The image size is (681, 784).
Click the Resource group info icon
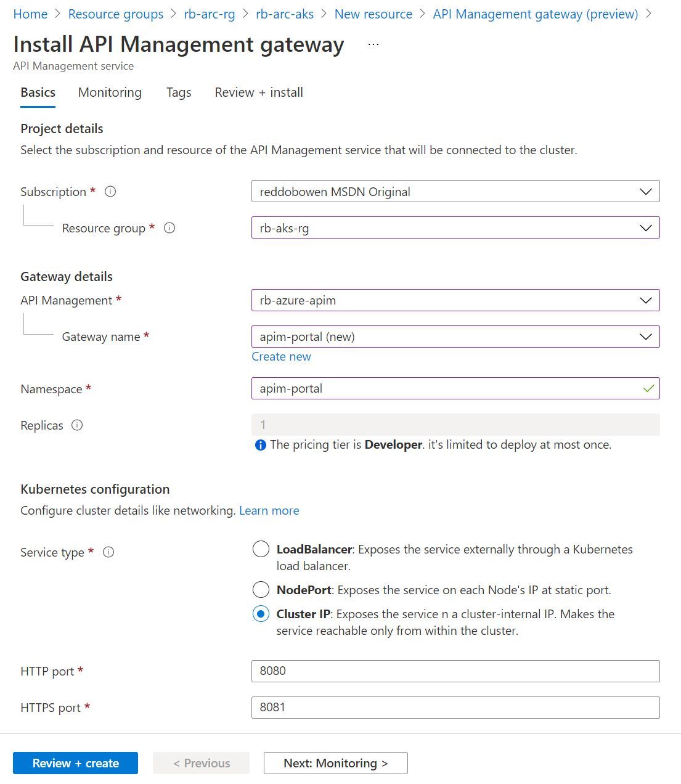tap(170, 228)
